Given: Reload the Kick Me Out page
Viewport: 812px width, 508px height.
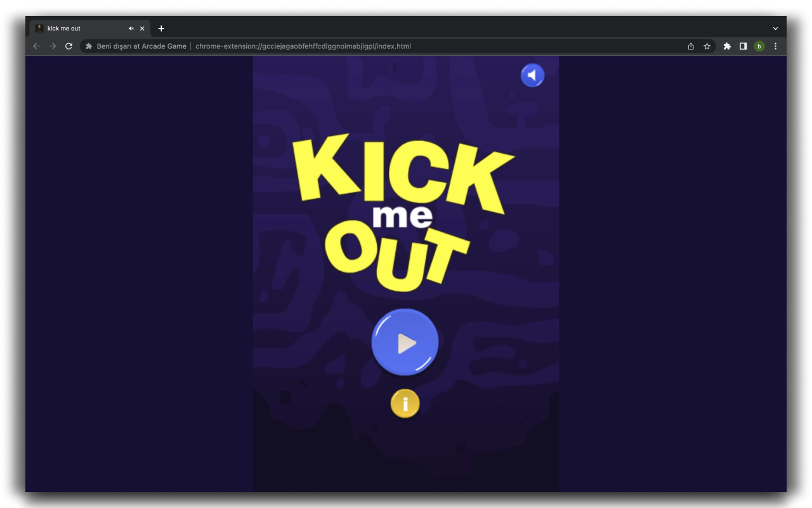Looking at the screenshot, I should [69, 46].
